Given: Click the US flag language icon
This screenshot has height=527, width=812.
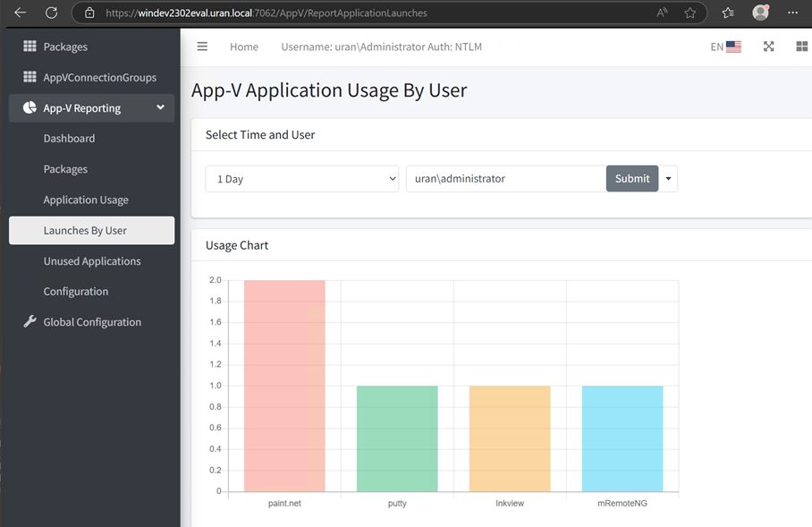Looking at the screenshot, I should [x=733, y=47].
